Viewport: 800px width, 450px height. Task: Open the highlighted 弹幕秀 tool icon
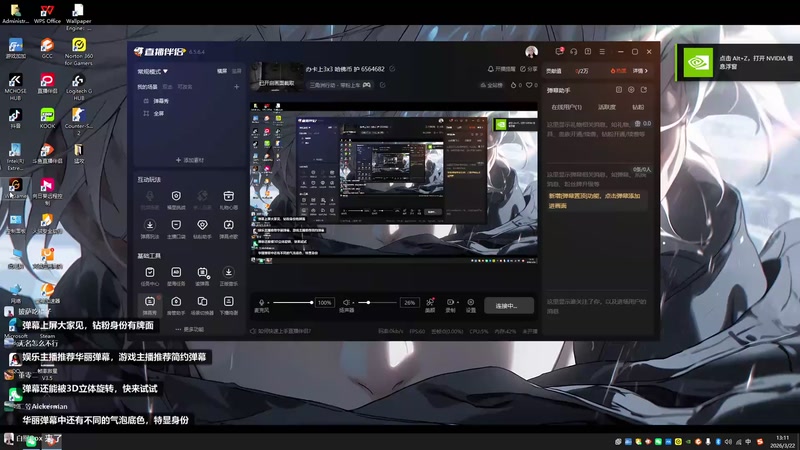pos(149,305)
